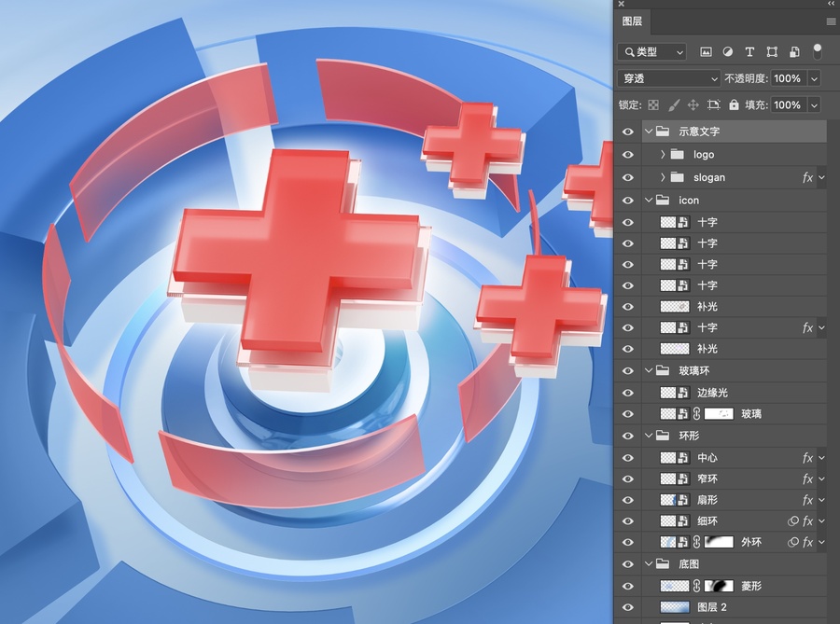Select the 图层 2 layer name
Screen dimensions: 840x624
[712, 607]
